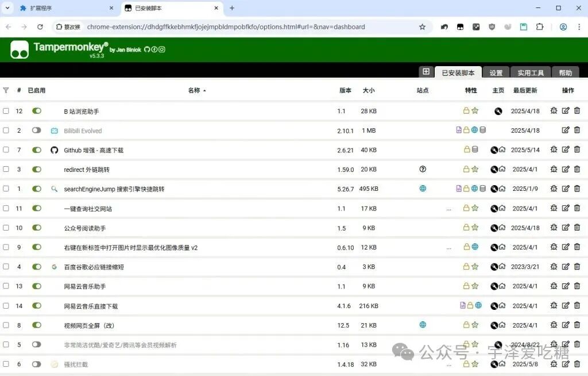Edit the 骚扰拦截 script

pyautogui.click(x=566, y=364)
